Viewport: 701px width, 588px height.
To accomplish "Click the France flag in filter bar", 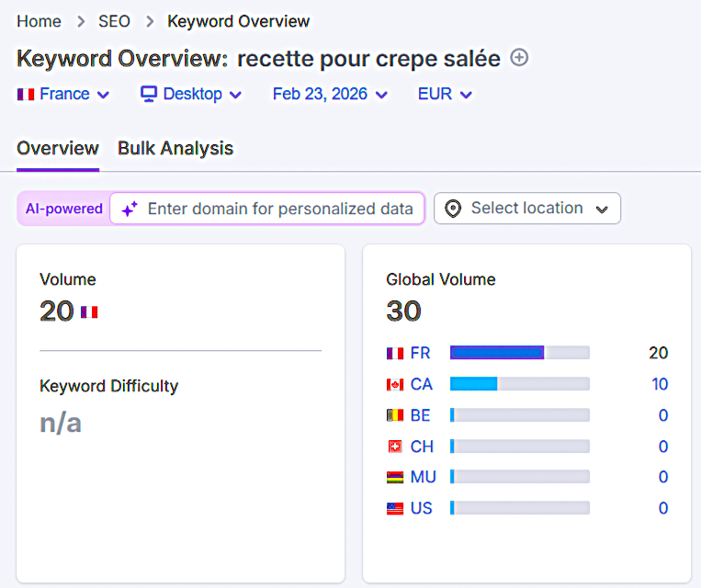I will click(26, 95).
